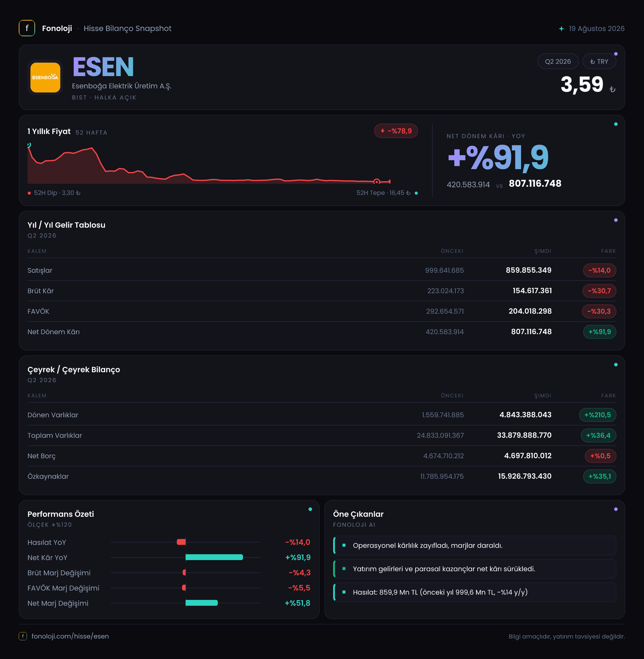The image size is (644, 659).
Task: Click the Dönen Varlıklar +%210,5 badge
Action: click(x=597, y=415)
